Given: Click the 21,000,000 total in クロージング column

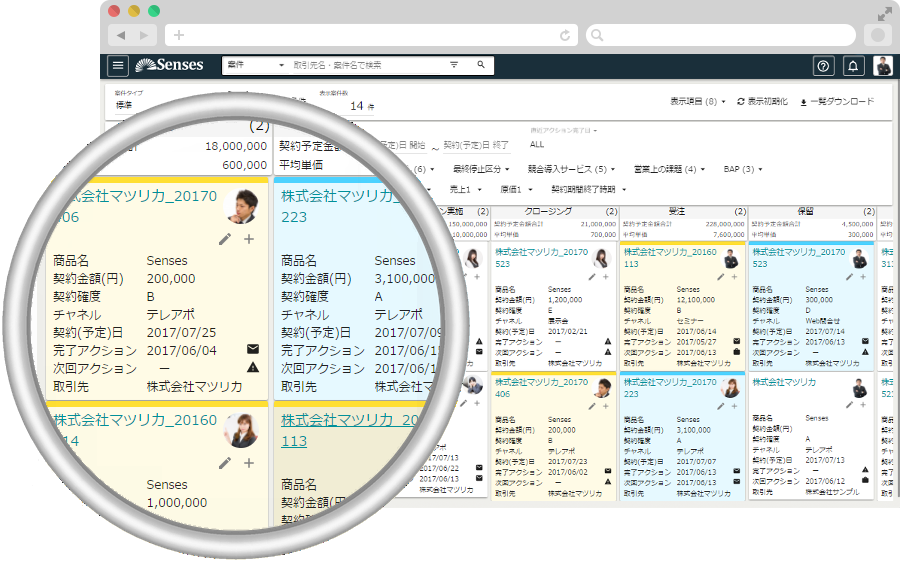Looking at the screenshot, I should (598, 224).
